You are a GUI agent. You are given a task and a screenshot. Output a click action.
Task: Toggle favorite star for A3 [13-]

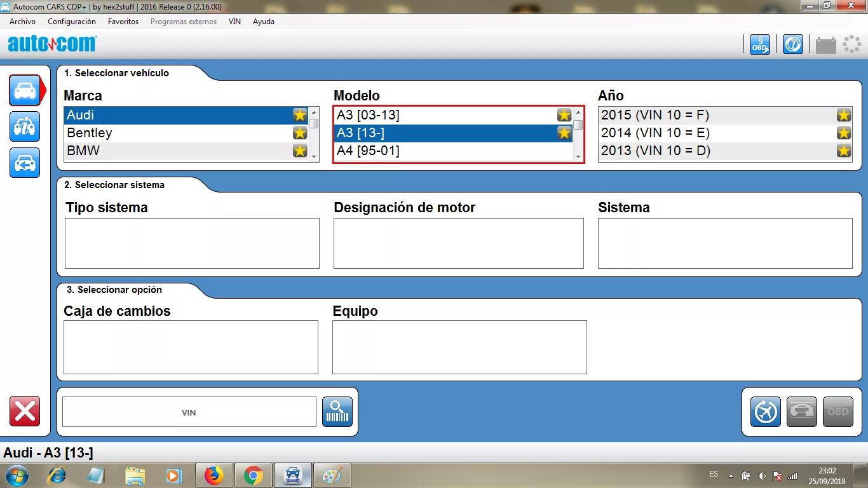click(x=564, y=133)
